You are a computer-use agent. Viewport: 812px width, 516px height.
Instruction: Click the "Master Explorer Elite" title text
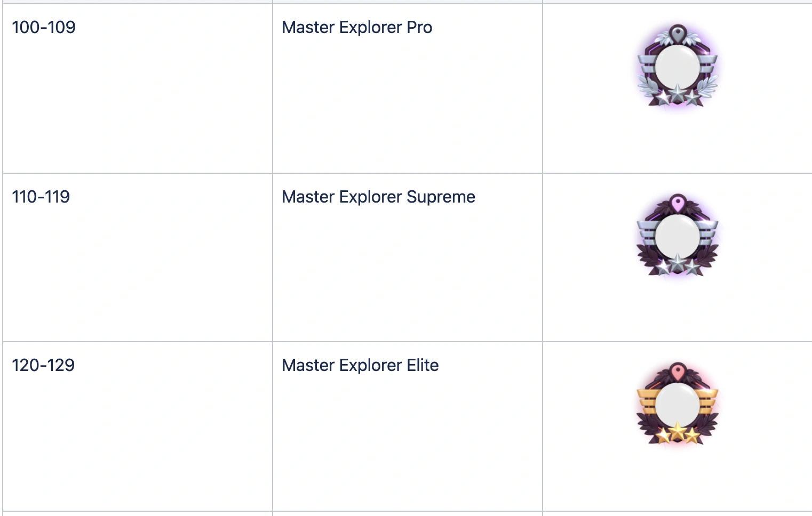pos(360,365)
